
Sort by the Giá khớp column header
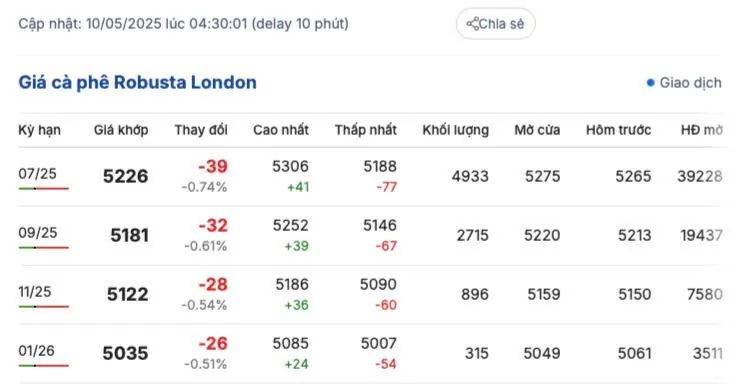[x=121, y=130]
